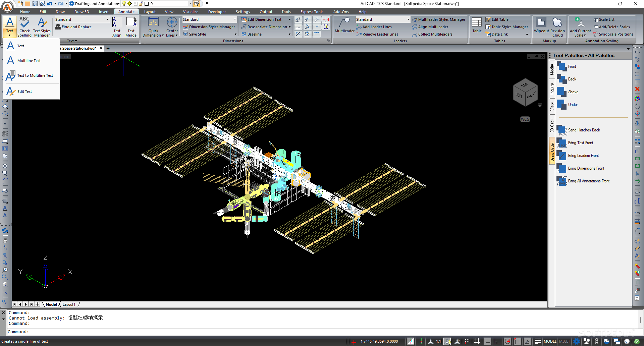Select Bring Leaders Front palette tool
Viewport: 644px width, 346px height.
click(x=578, y=156)
